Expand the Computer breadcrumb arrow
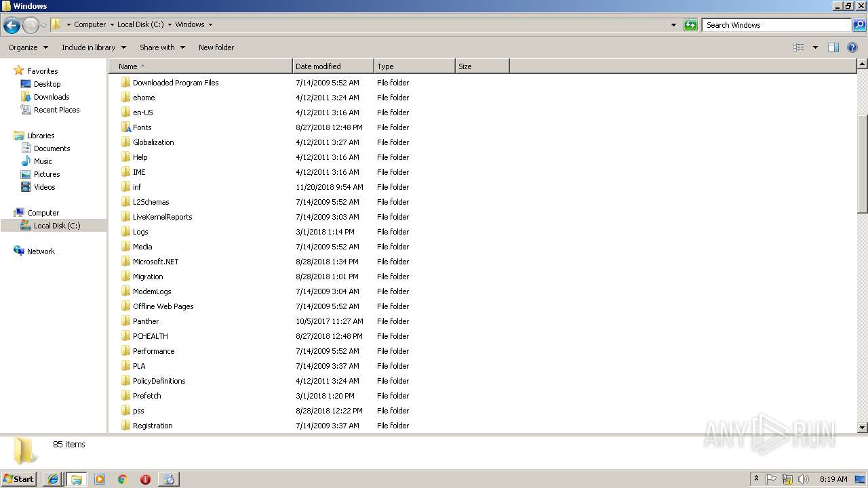 [111, 24]
